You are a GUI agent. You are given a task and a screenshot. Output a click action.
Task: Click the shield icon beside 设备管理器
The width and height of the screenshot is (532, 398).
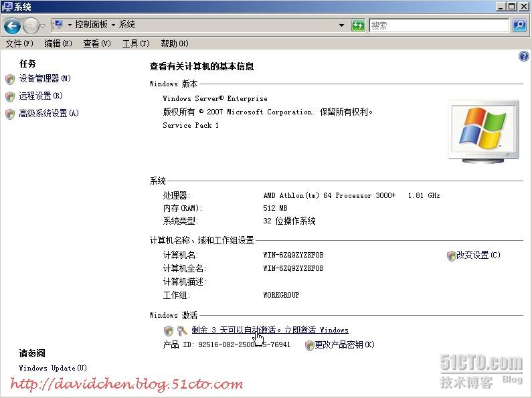coord(10,80)
